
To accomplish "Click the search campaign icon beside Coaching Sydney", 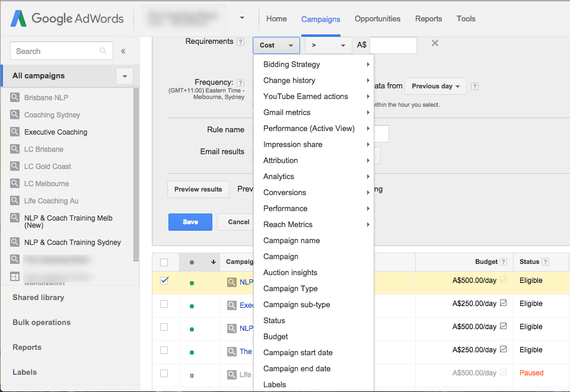I will [15, 114].
